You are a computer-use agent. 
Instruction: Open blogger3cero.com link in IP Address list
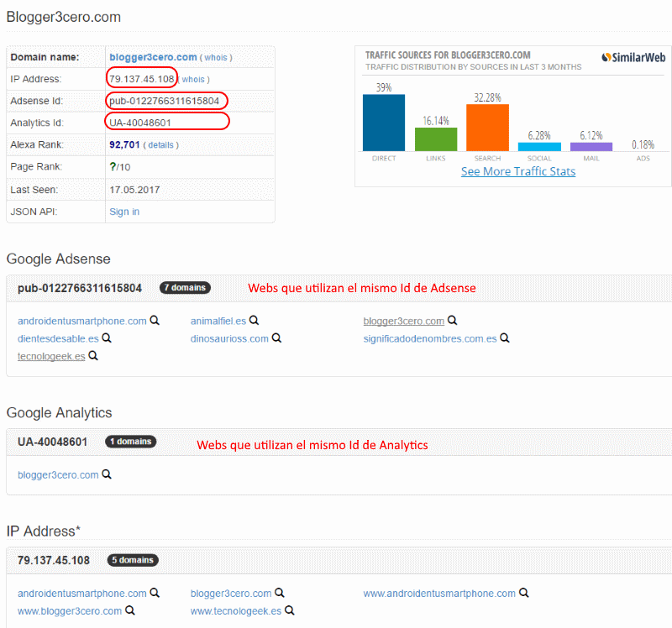[231, 594]
